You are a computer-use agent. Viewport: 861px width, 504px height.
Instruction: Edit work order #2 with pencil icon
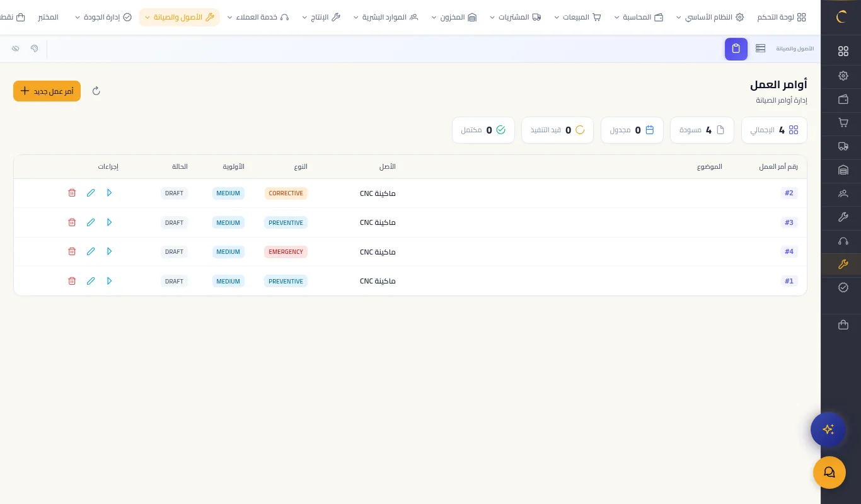point(91,193)
